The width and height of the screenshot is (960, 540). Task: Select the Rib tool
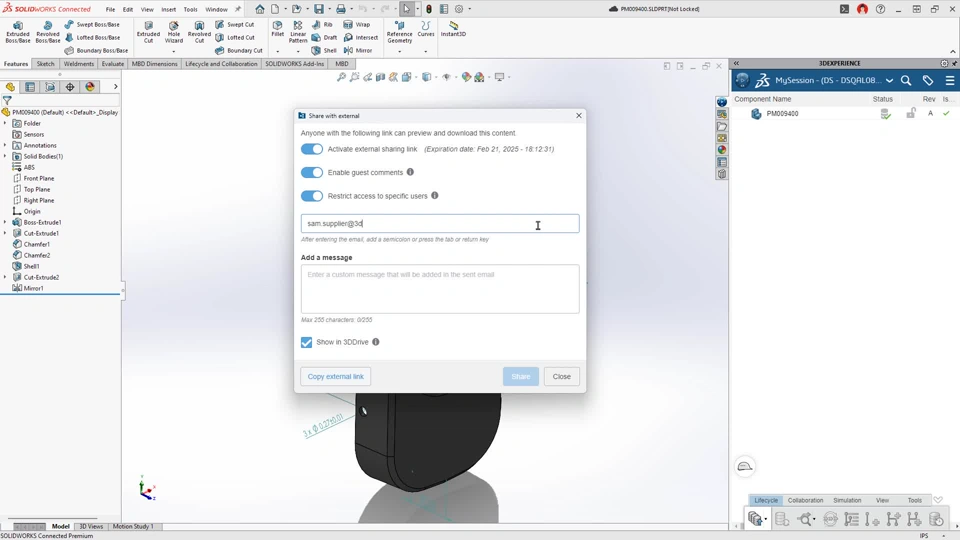pos(322,24)
